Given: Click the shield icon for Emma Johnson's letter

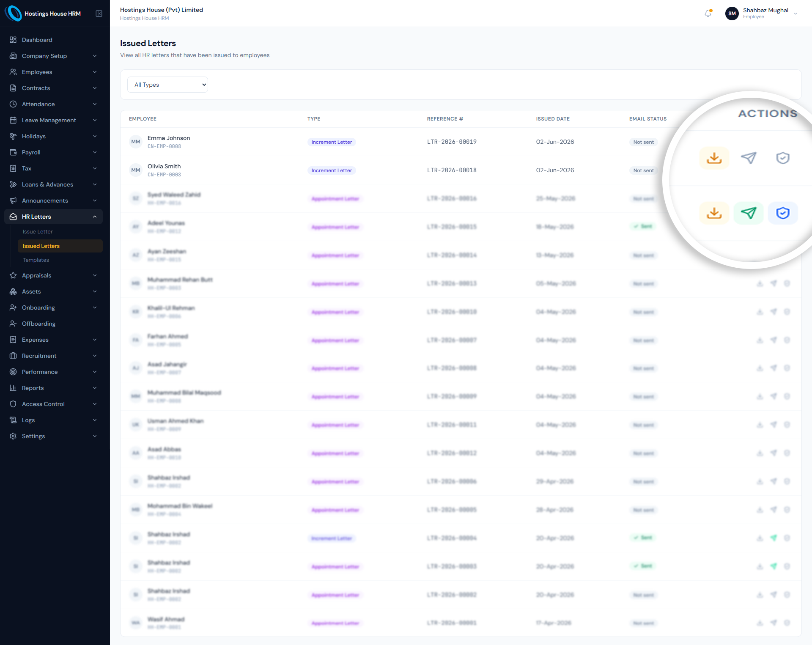Looking at the screenshot, I should pyautogui.click(x=783, y=158).
